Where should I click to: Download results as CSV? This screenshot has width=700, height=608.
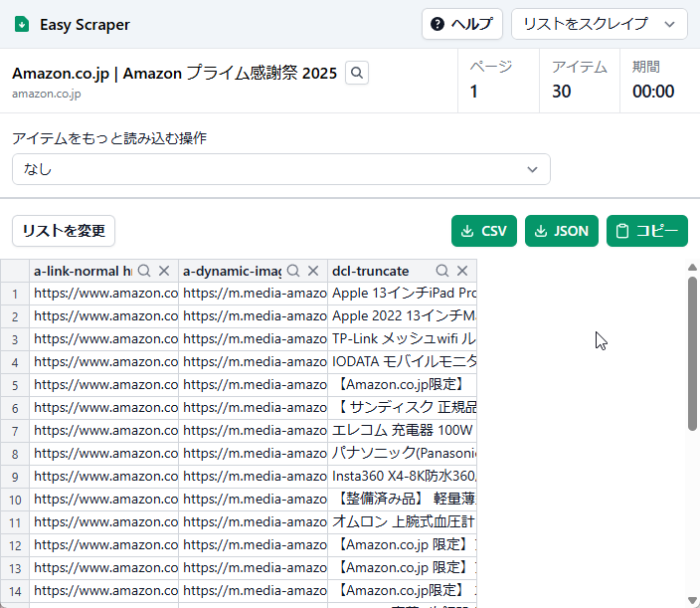(x=484, y=231)
